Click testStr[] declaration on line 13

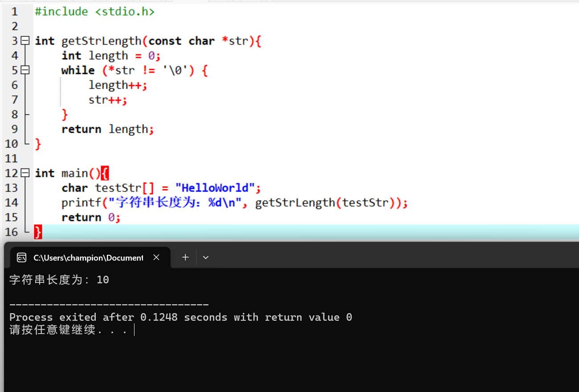(124, 188)
